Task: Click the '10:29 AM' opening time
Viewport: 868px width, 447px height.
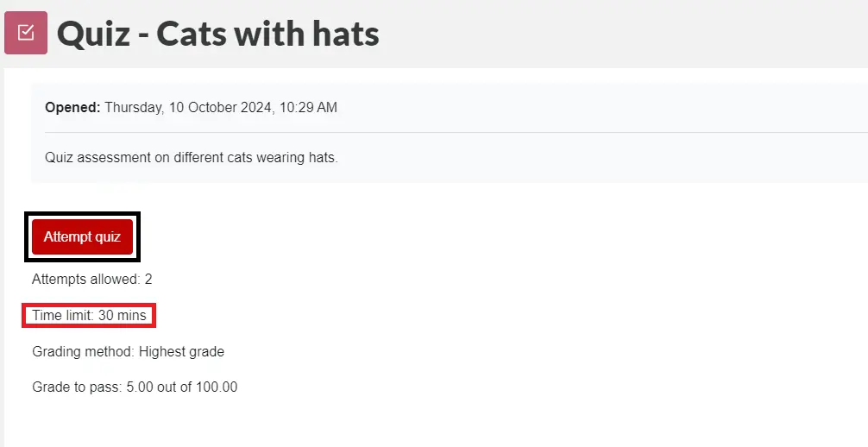Action: coord(308,108)
